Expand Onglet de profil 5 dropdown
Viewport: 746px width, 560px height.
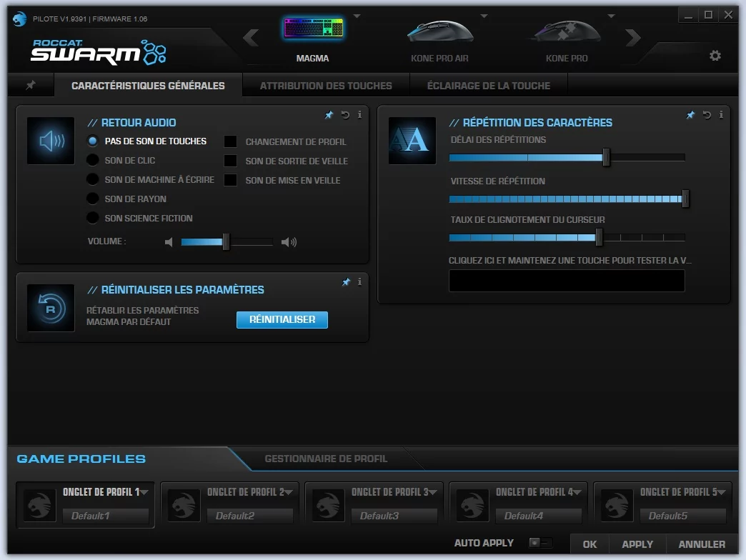tap(721, 492)
